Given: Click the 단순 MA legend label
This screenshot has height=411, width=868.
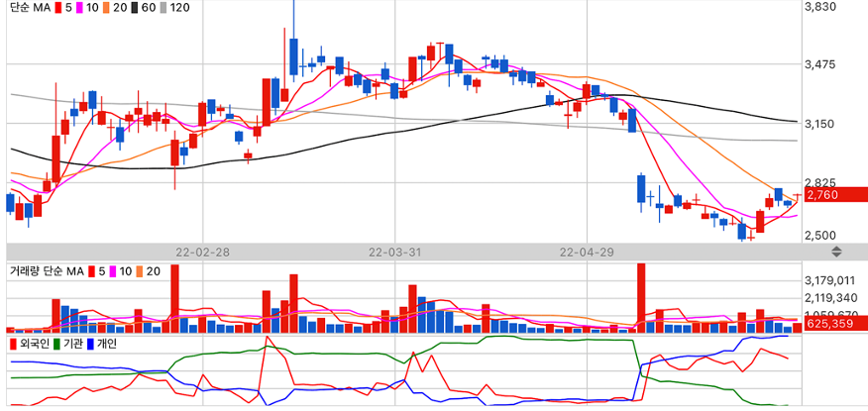Looking at the screenshot, I should [31, 8].
